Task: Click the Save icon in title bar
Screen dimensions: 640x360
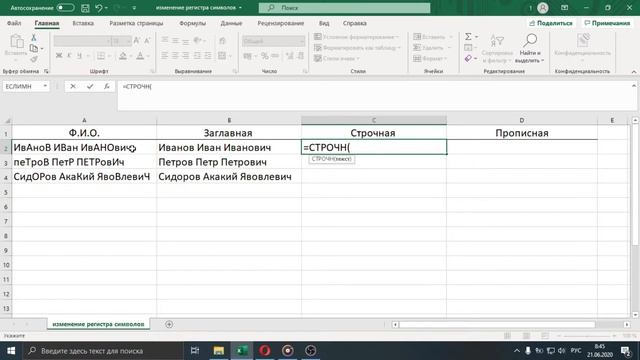Action: [x=85, y=8]
